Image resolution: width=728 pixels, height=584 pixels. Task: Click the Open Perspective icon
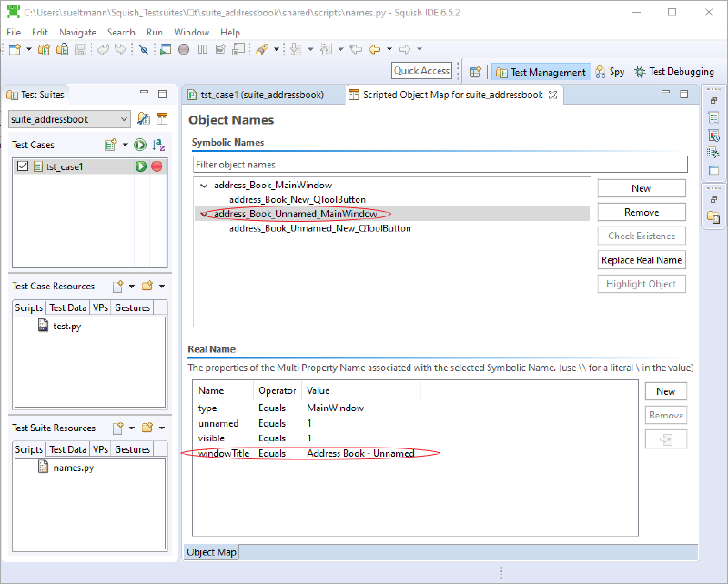pos(475,72)
